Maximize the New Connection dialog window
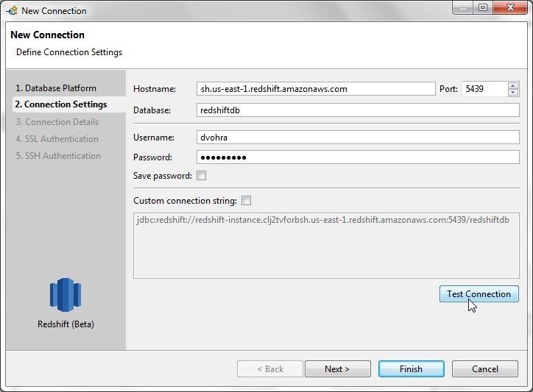This screenshot has height=392, width=533. (483, 7)
